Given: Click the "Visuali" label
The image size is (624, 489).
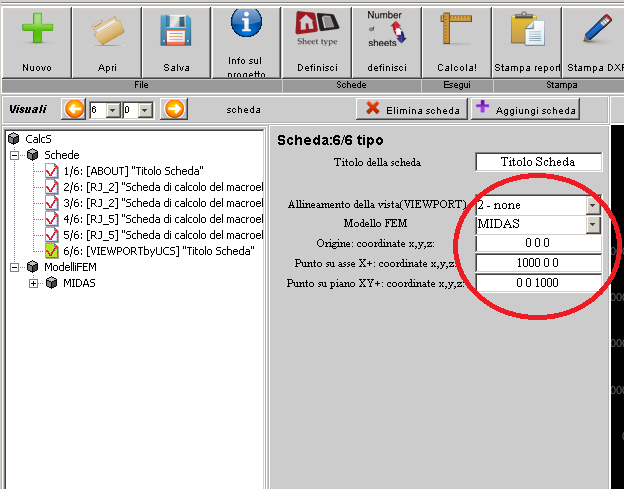Looking at the screenshot, I should point(28,109).
